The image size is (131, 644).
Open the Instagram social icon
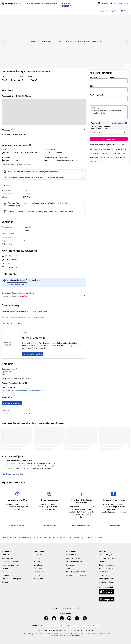pos(54,618)
